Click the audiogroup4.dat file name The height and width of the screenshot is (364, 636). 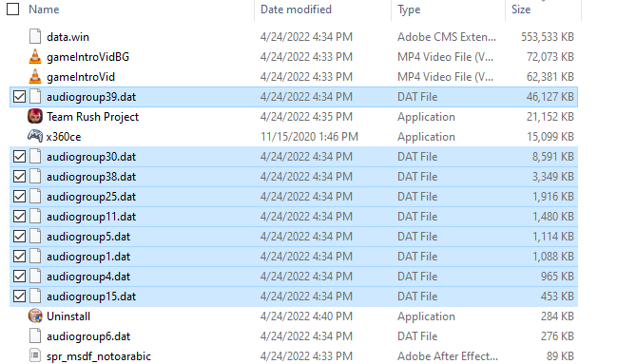(x=88, y=277)
